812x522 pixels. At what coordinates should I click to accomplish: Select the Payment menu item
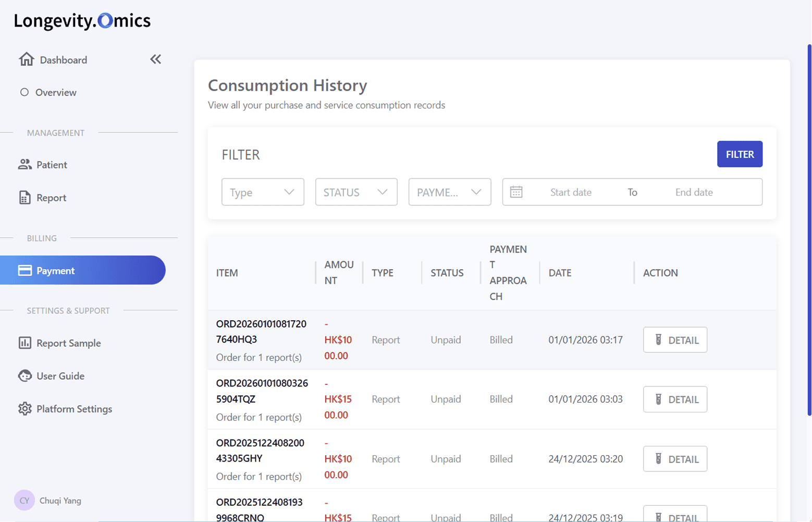[x=82, y=270]
